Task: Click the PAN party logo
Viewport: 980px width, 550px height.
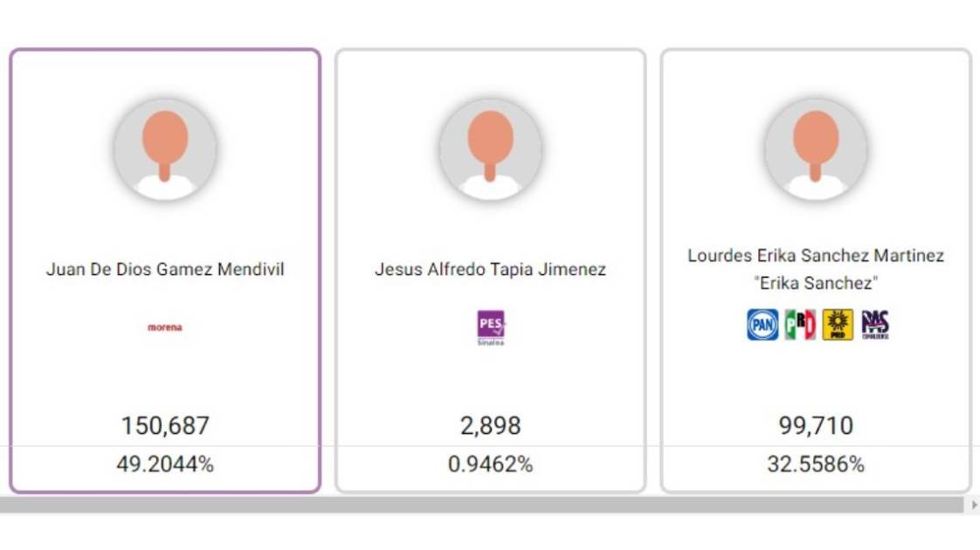Action: click(762, 325)
